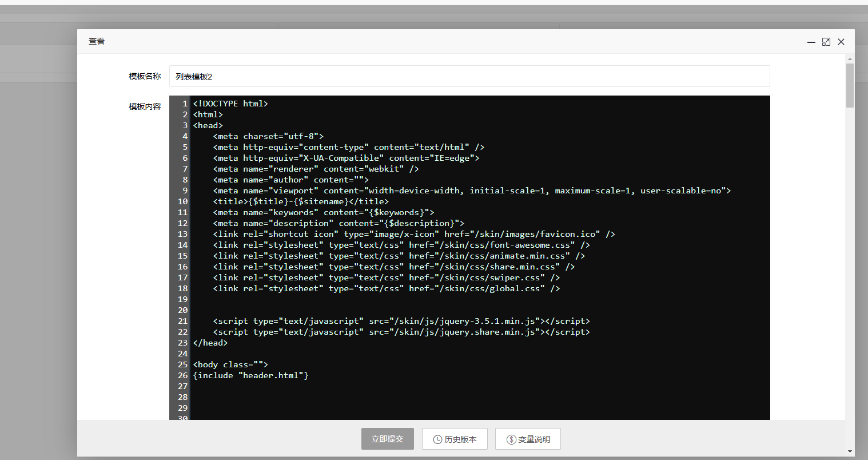Click line number 20 in gutter
The width and height of the screenshot is (868, 460).
182,310
